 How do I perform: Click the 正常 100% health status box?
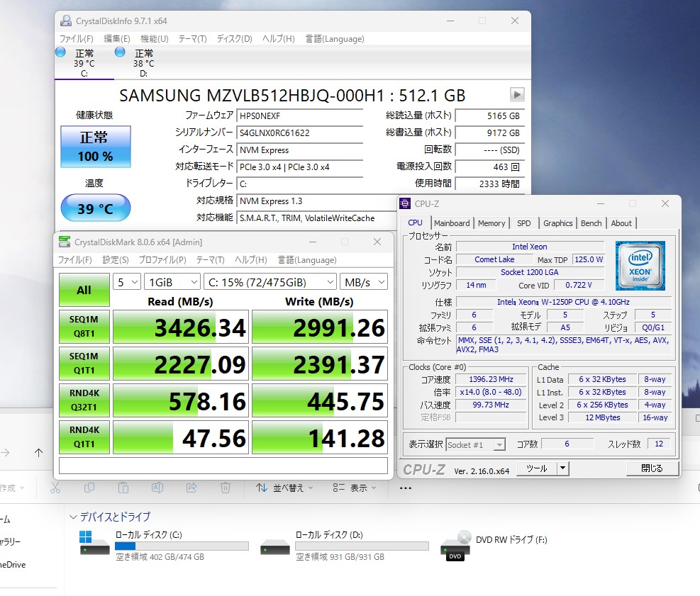click(96, 146)
